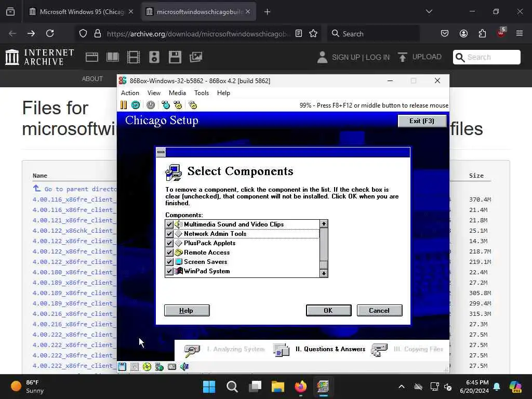
Task: Click the ACPI shutdown power icon in 86Box
Action: coord(151,105)
